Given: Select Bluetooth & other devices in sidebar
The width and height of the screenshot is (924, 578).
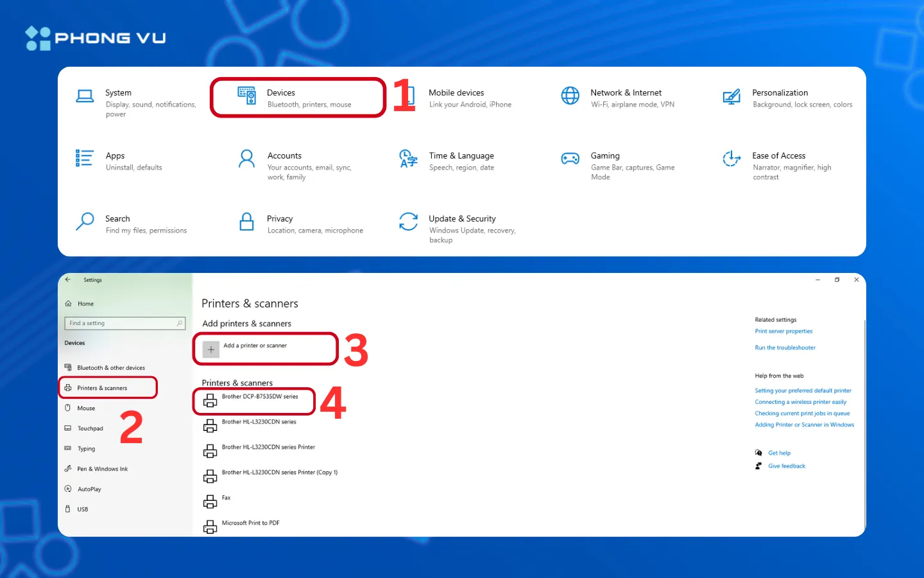Looking at the screenshot, I should (x=110, y=367).
